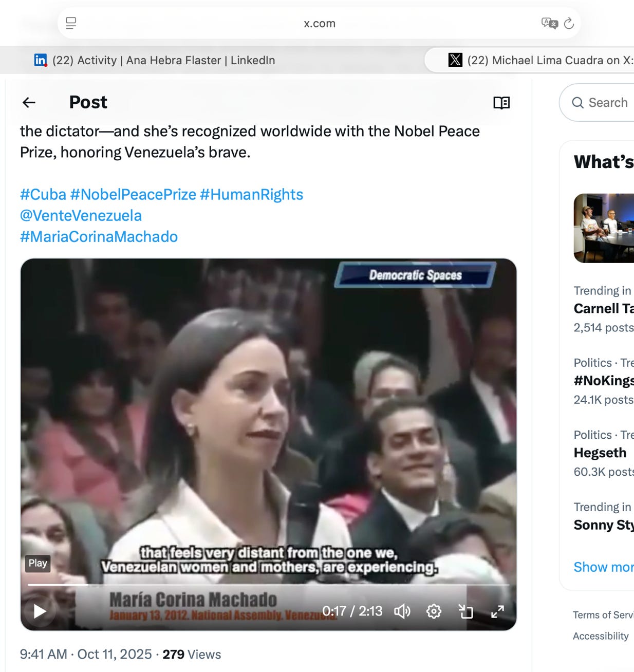This screenshot has width=634, height=672.
Task: Visit the @VenteVenezuela profile link
Action: [x=81, y=216]
